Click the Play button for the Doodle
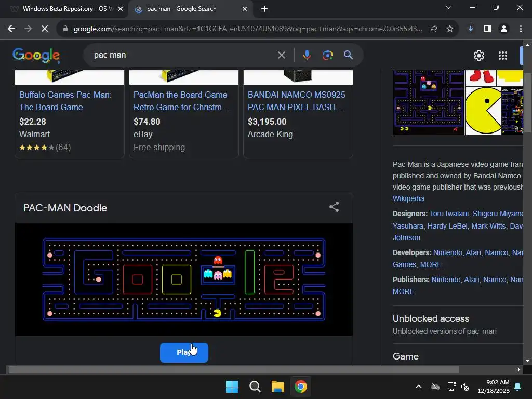This screenshot has width=532, height=399. pyautogui.click(x=184, y=353)
